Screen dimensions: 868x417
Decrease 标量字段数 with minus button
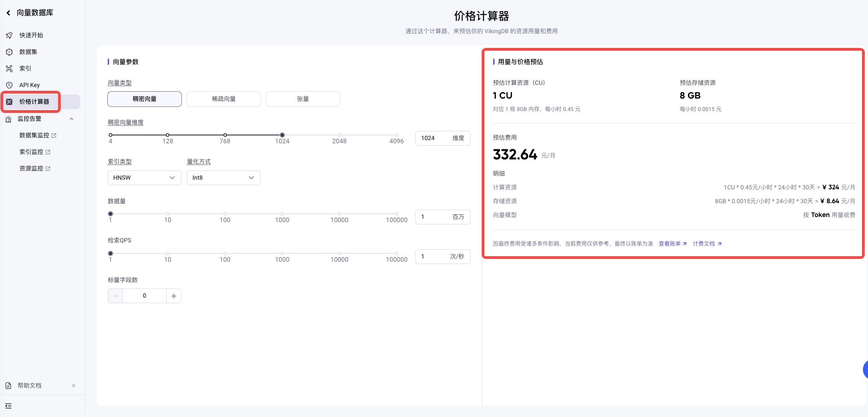click(x=115, y=296)
